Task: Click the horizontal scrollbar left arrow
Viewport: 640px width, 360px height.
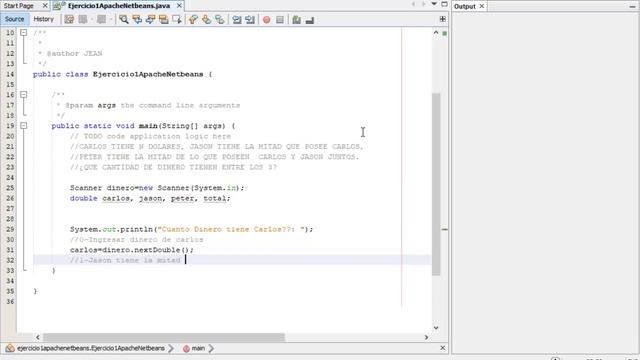Action: click(x=38, y=337)
